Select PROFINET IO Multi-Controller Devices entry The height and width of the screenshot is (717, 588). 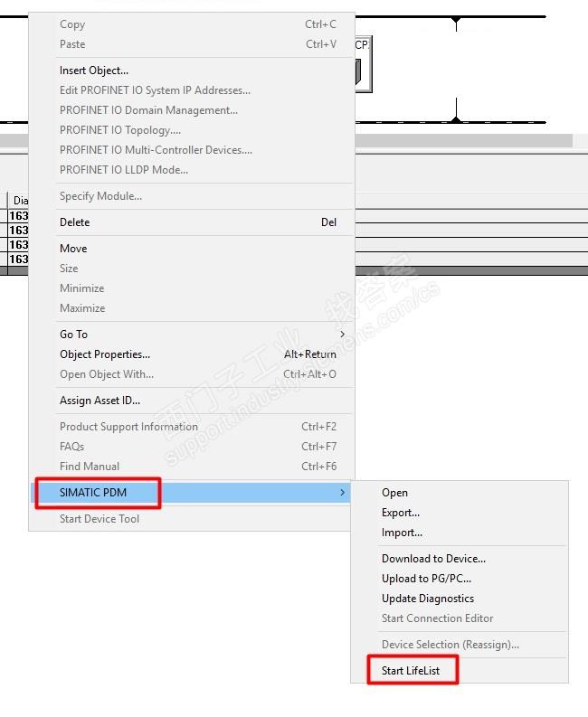tap(191, 150)
